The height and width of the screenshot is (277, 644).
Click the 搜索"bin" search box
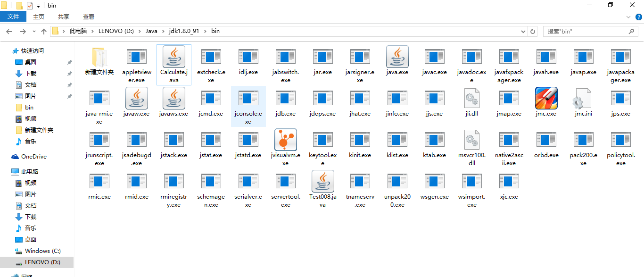[x=591, y=31]
